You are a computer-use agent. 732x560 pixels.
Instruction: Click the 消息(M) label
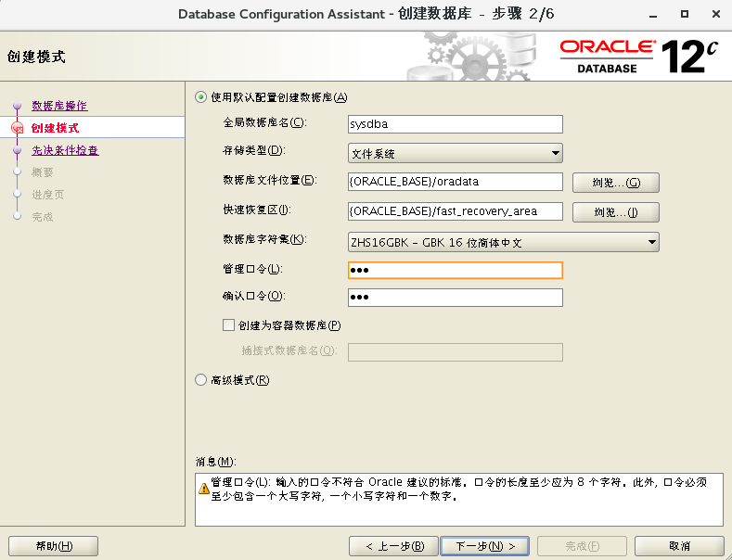click(215, 462)
